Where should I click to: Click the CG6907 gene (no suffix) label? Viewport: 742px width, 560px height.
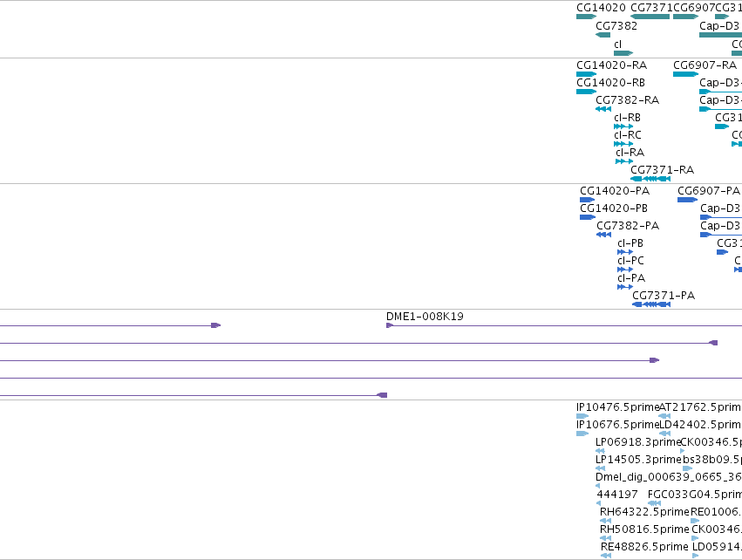click(x=694, y=8)
